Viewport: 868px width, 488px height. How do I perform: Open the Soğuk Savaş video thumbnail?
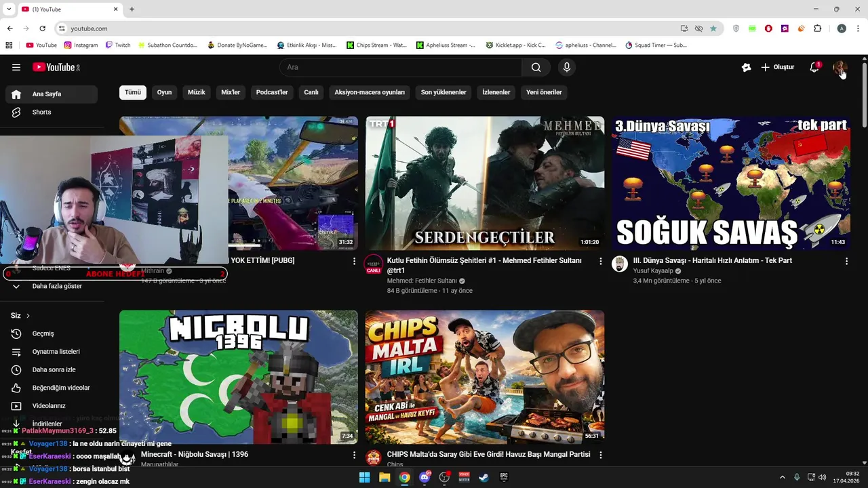731,183
